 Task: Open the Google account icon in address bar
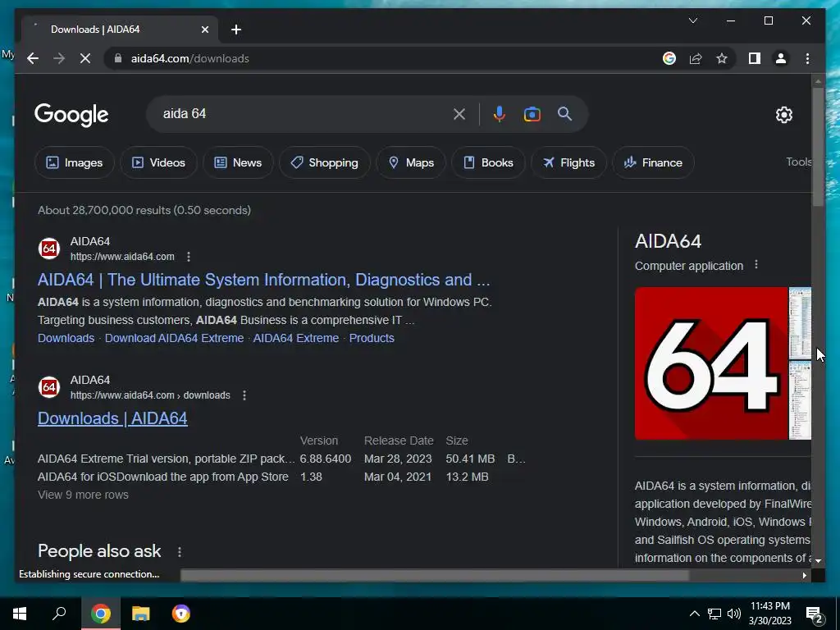tap(669, 58)
